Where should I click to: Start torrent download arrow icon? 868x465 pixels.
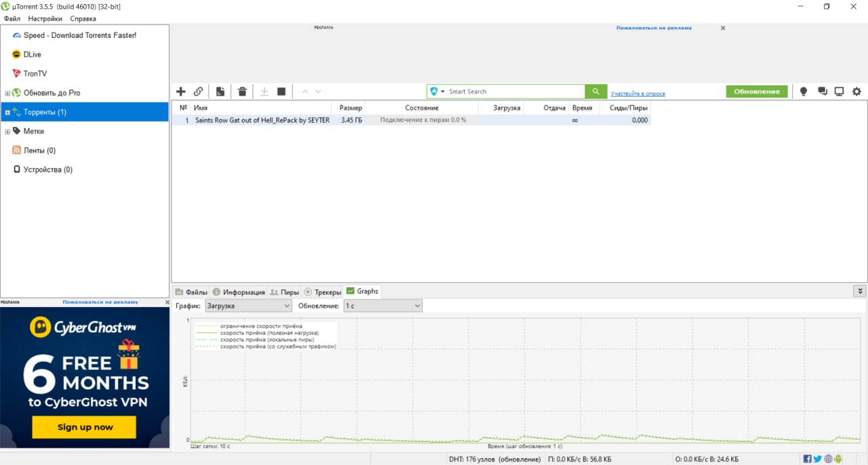(264, 92)
